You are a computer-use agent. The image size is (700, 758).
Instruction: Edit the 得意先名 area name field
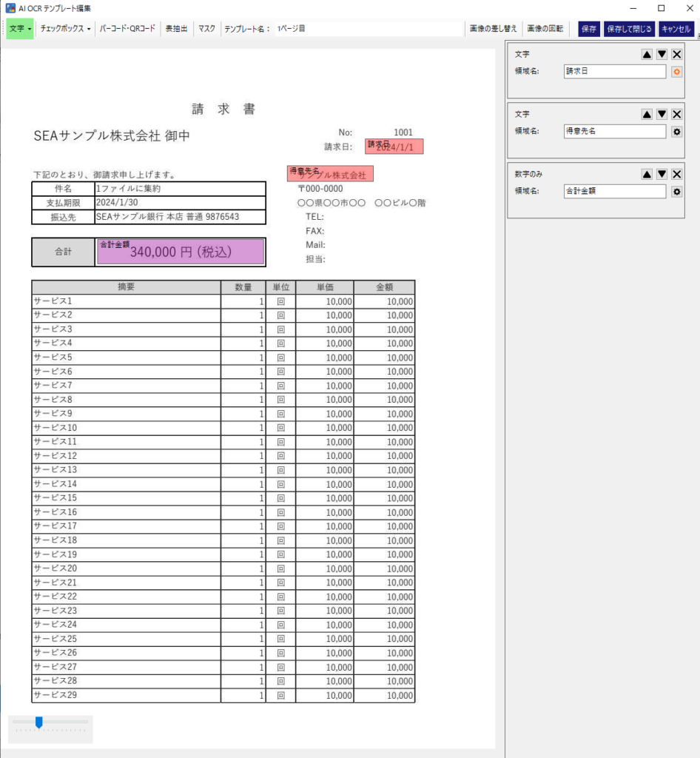click(x=614, y=132)
